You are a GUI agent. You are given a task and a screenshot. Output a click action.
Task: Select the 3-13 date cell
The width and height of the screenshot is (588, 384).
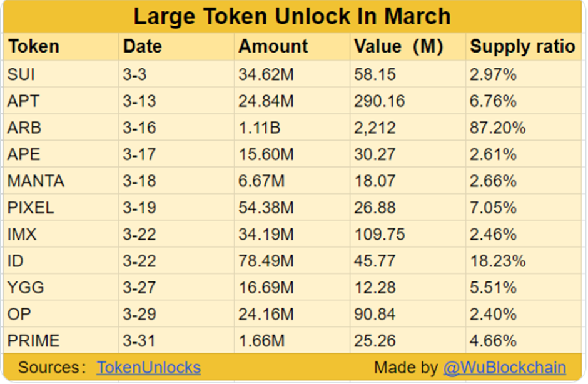(x=139, y=101)
